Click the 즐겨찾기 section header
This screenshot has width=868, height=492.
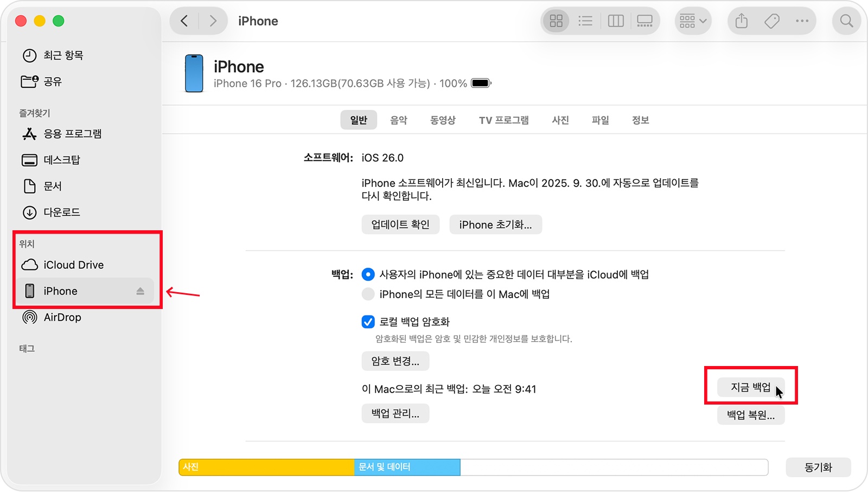pyautogui.click(x=35, y=113)
